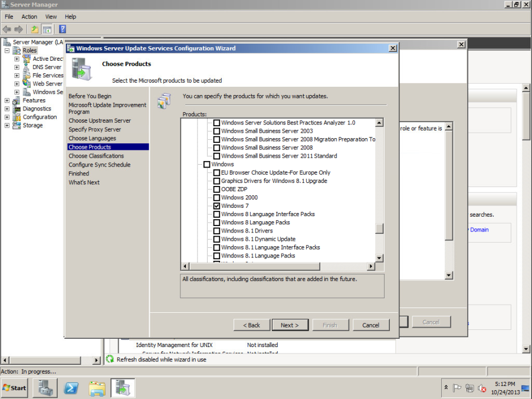Cancel the WSUS configuration wizard

point(371,325)
